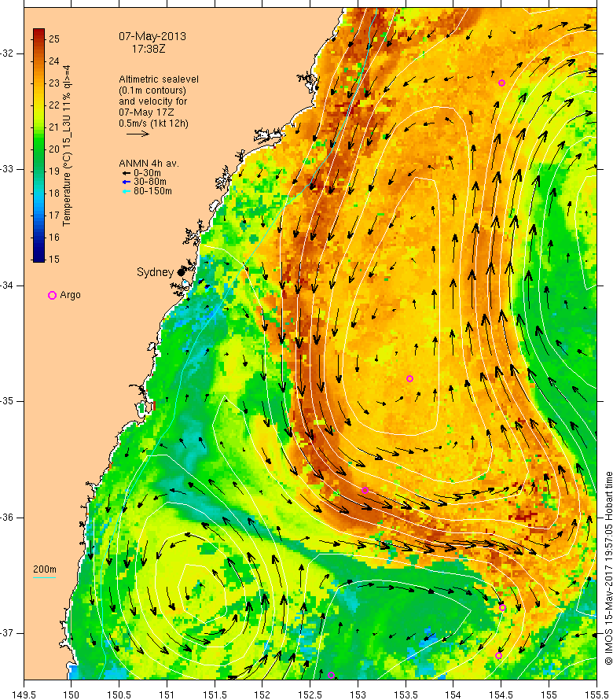613x700 pixels.
Task: Click the '30-80m' depth label
Action: [150, 182]
